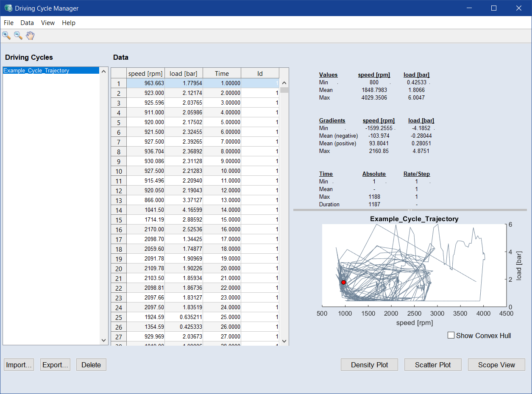Viewport: 532px width, 394px height.
Task: Select Example_Cycle_Trajectory in Driving Cycles list
Action: (36, 71)
